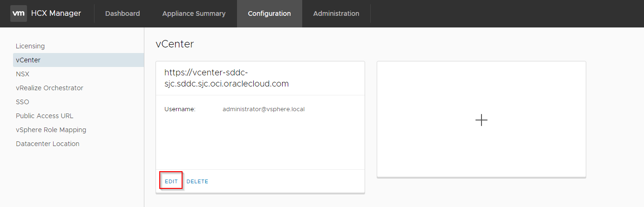Choose vRealize Orchestrator in the sidebar
The height and width of the screenshot is (207, 644).
(49, 88)
